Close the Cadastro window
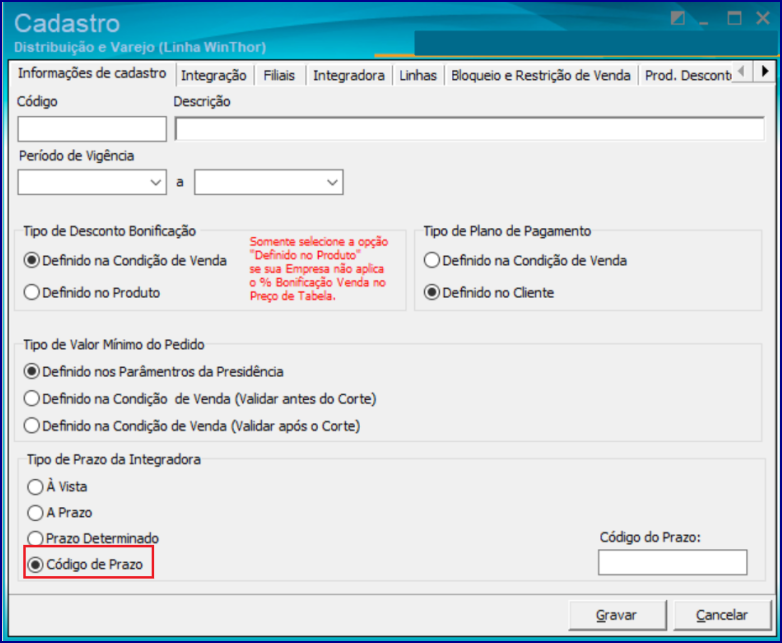The width and height of the screenshot is (782, 643). click(763, 18)
